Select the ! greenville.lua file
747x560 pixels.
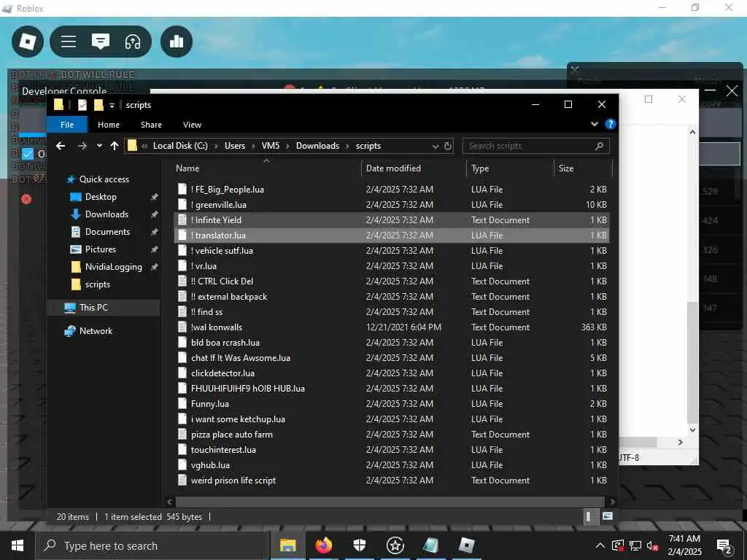click(392, 205)
